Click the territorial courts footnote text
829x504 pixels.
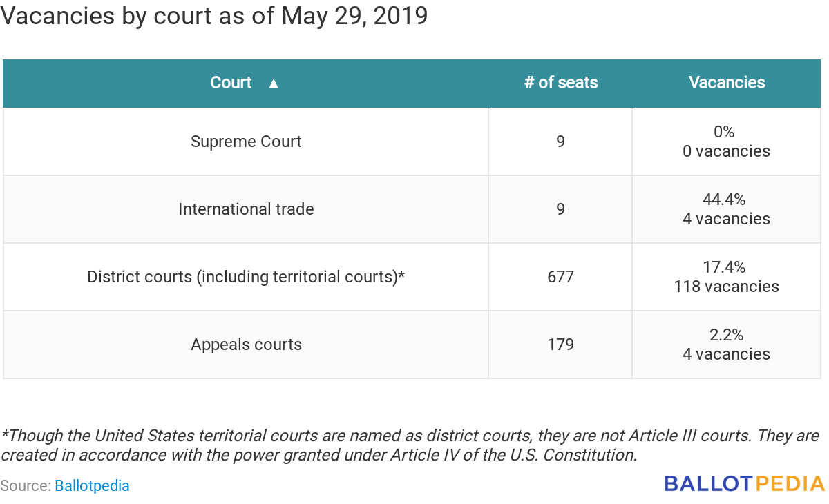point(410,445)
